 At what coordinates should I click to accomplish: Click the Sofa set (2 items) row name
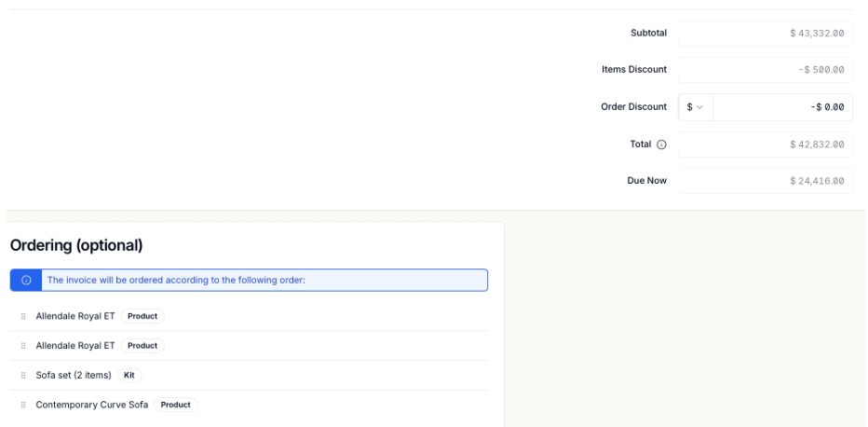tap(74, 376)
